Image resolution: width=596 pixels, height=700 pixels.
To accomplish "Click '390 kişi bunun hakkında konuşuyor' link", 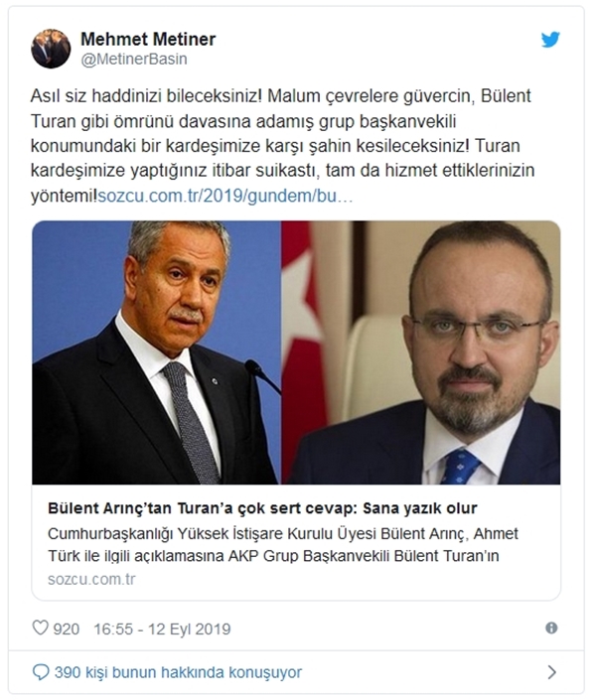I will coord(178,672).
